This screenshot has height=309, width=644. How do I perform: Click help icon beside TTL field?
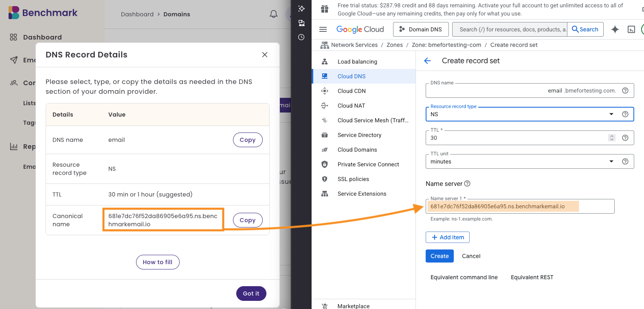pos(625,138)
